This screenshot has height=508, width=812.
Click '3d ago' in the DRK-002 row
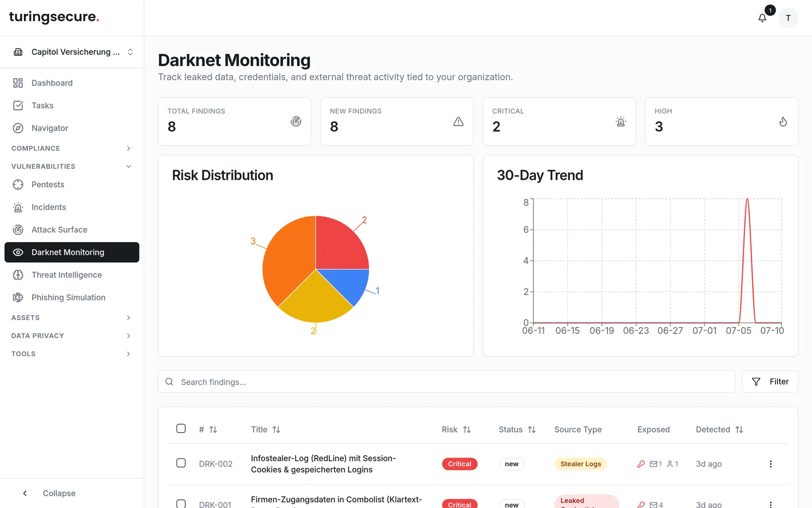(708, 464)
